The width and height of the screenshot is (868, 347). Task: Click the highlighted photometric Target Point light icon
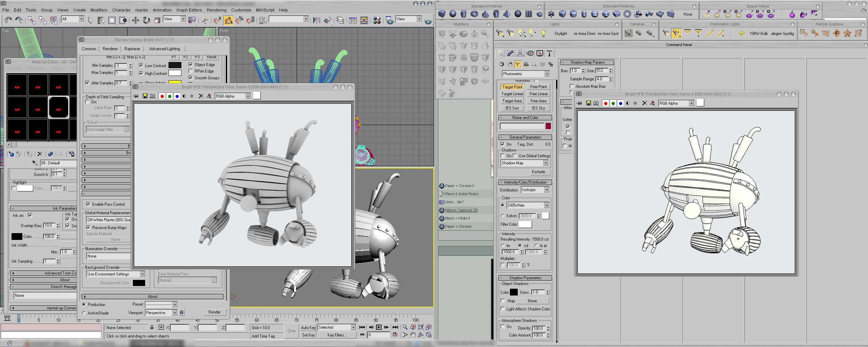(x=676, y=33)
